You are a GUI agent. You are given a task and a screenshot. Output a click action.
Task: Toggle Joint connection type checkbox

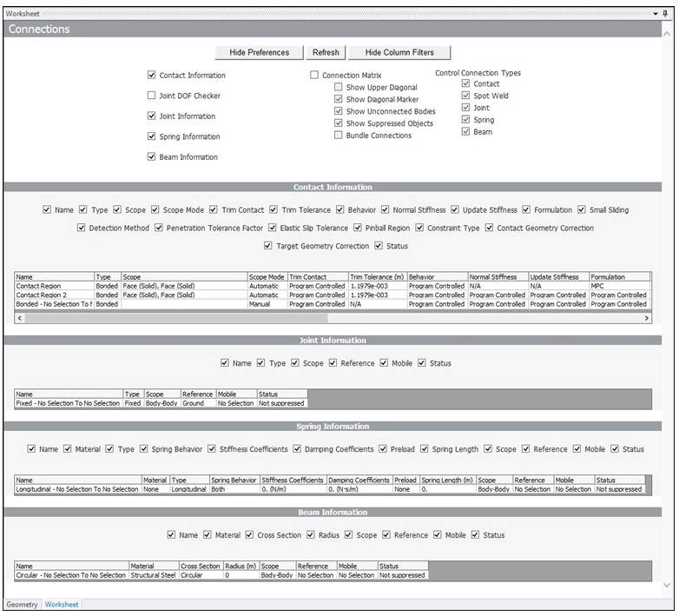pos(465,107)
